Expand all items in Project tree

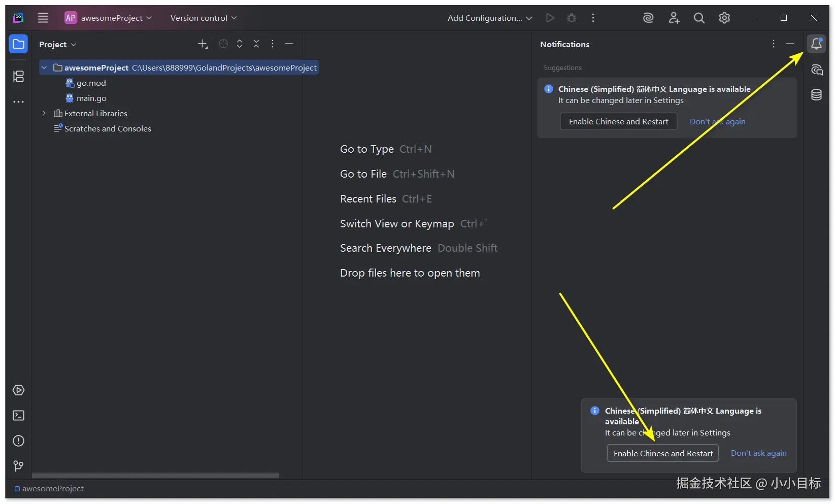(x=240, y=44)
